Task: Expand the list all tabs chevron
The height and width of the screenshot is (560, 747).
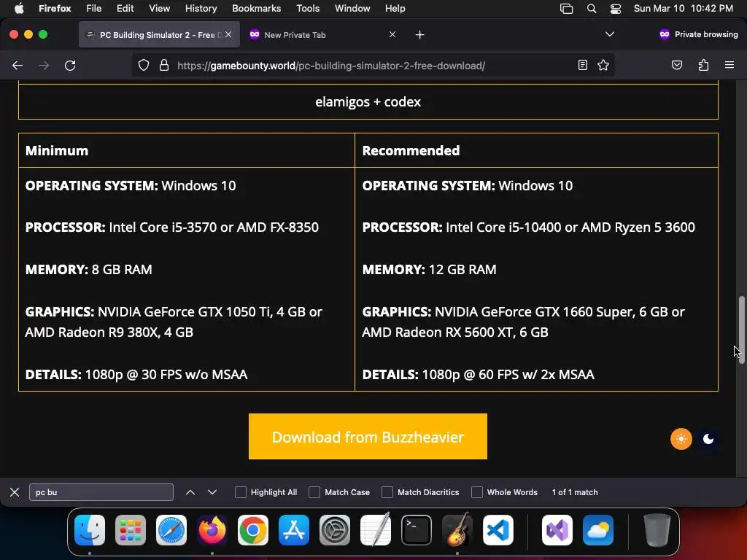Action: [609, 34]
